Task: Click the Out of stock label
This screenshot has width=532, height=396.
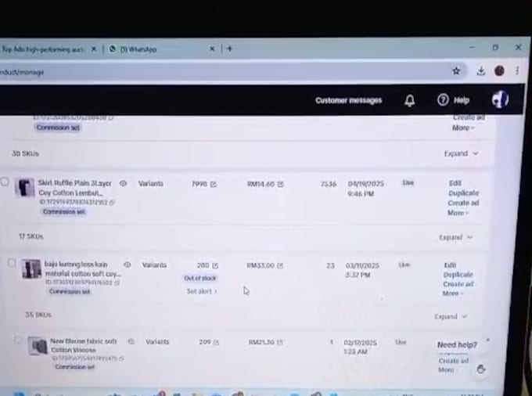Action: [x=200, y=279]
